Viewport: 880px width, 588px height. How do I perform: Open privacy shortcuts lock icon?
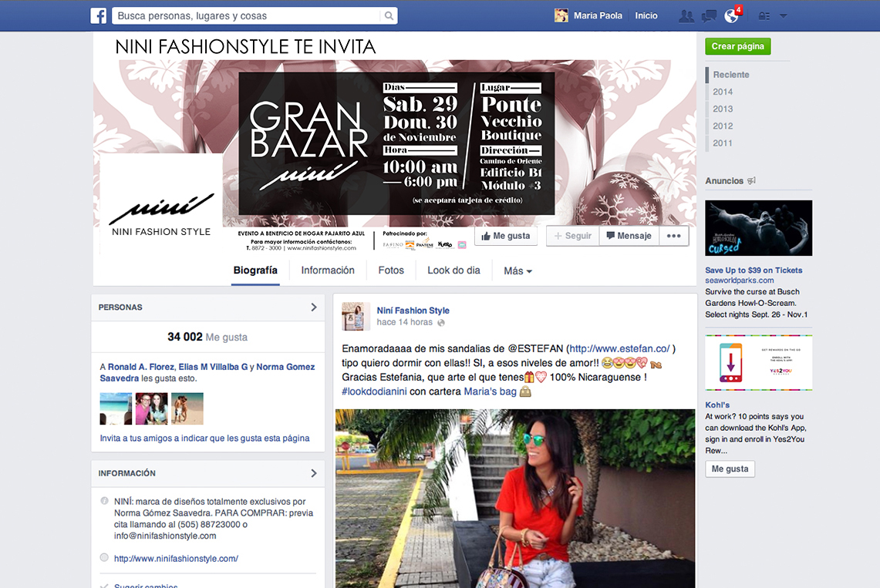tap(764, 16)
